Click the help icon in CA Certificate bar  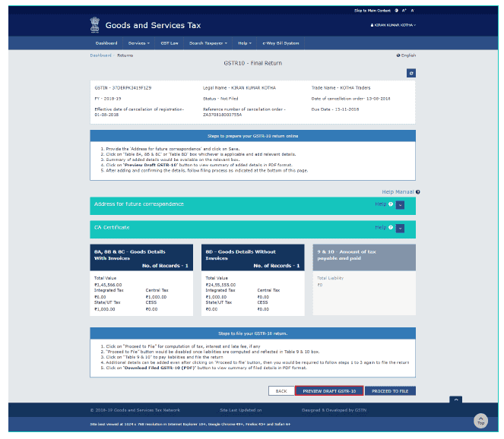tap(391, 227)
